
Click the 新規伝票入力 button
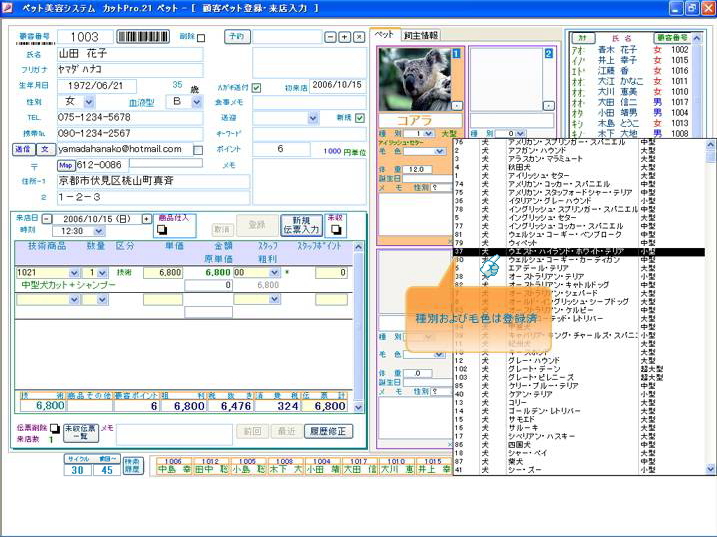tap(300, 225)
